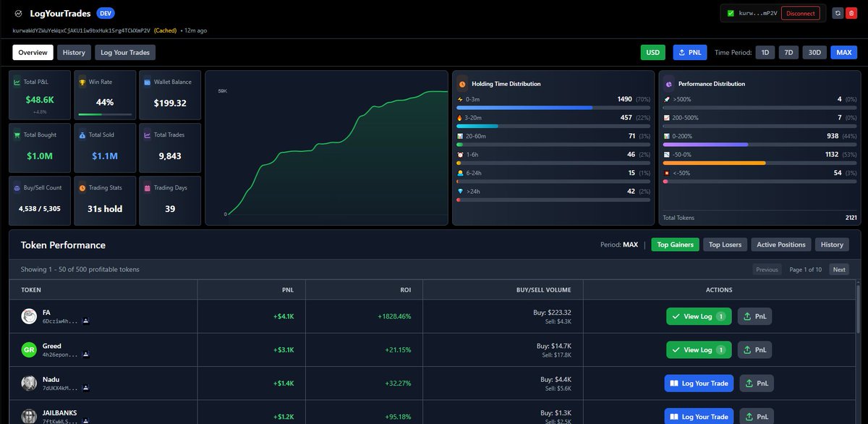Share PnL for Greed token
Viewport: 868px width, 424px height.
(x=755, y=349)
